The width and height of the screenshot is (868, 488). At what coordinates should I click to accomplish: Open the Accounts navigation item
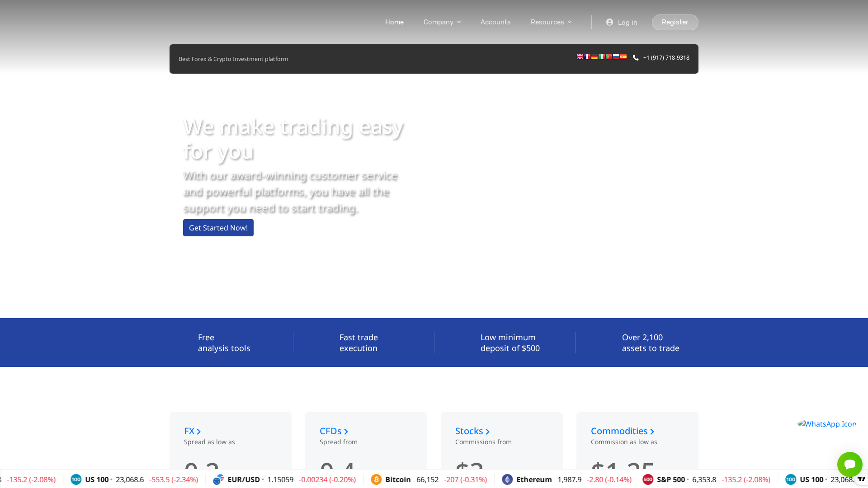click(495, 22)
